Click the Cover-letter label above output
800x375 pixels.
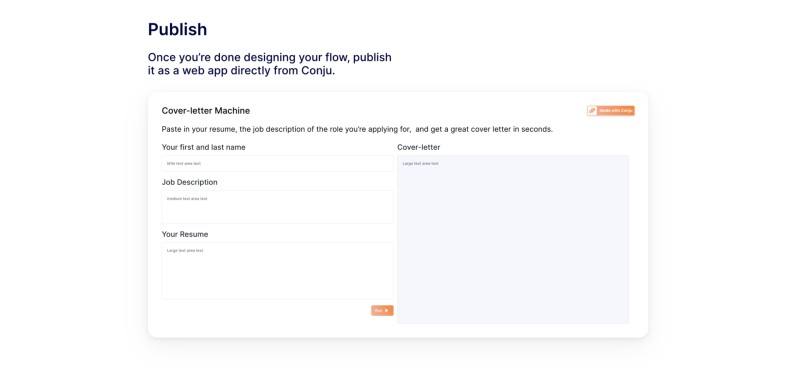coord(419,147)
